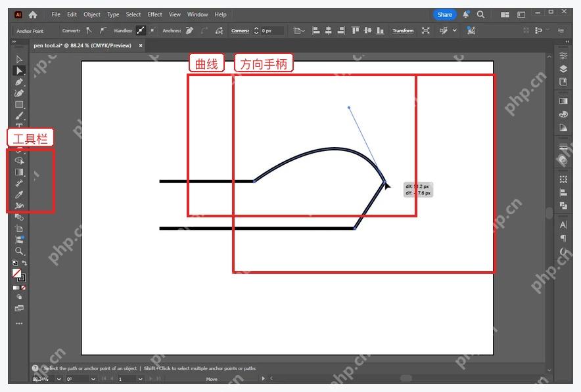Image resolution: width=581 pixels, height=392 pixels.
Task: Select the Rectangle tool
Action: (x=19, y=105)
